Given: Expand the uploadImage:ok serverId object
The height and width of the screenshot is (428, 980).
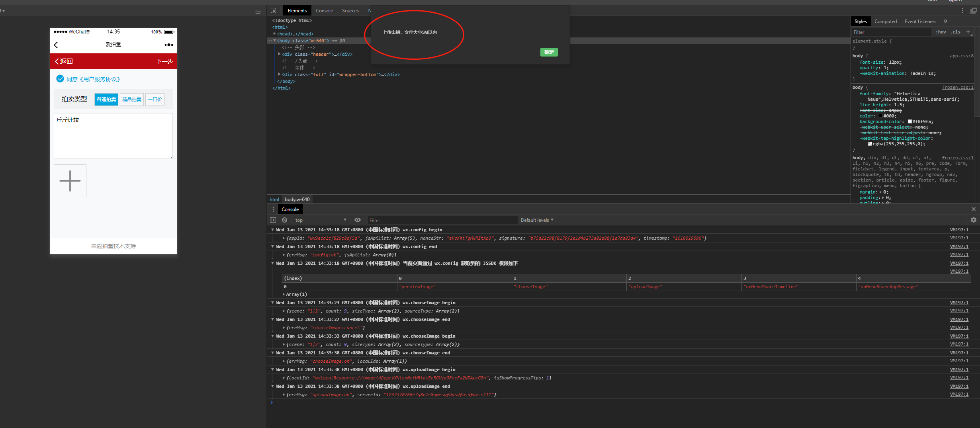Looking at the screenshot, I should point(284,395).
